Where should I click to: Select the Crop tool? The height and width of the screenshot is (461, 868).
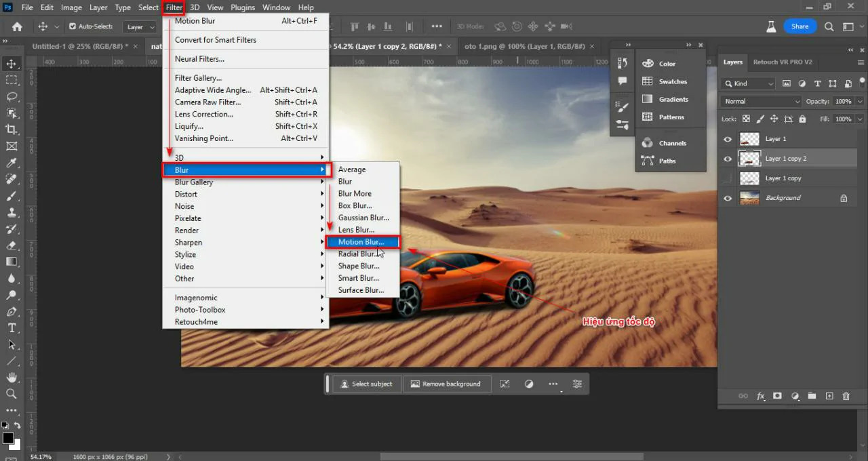coord(11,129)
